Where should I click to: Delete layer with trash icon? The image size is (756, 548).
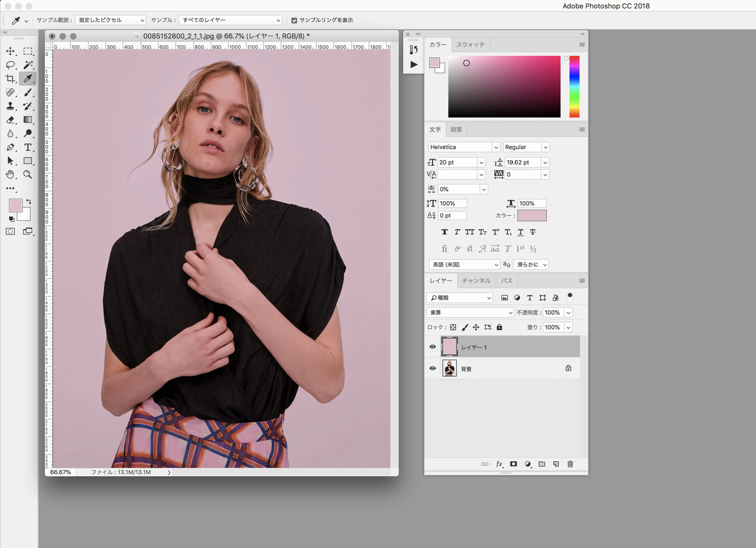click(x=570, y=464)
